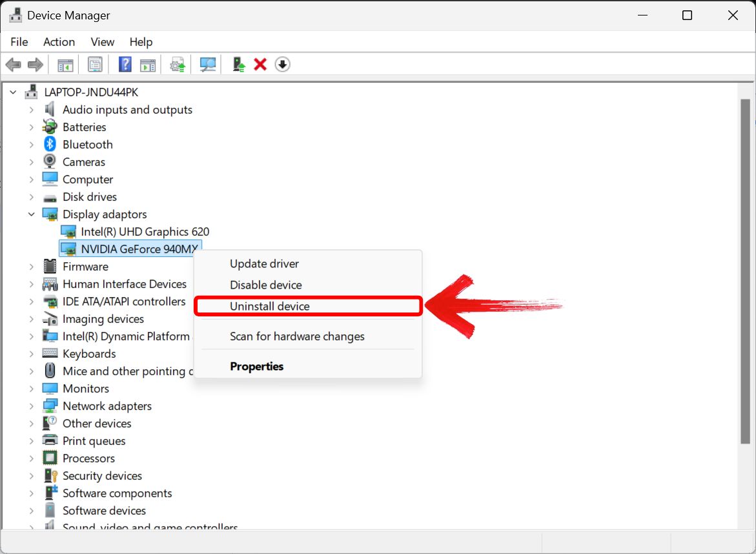This screenshot has width=756, height=554.
Task: Click the down-arrow Disable device toolbar icon
Action: pos(282,65)
